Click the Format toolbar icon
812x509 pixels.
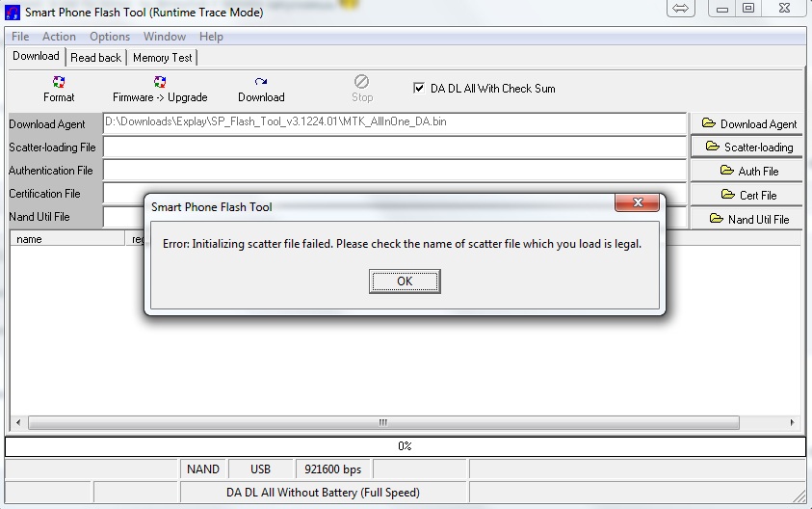59,83
